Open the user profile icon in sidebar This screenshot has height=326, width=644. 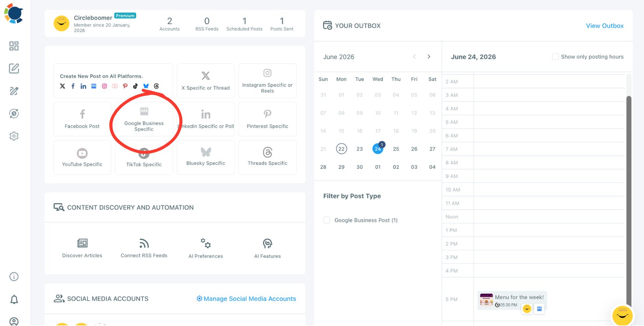click(x=14, y=321)
